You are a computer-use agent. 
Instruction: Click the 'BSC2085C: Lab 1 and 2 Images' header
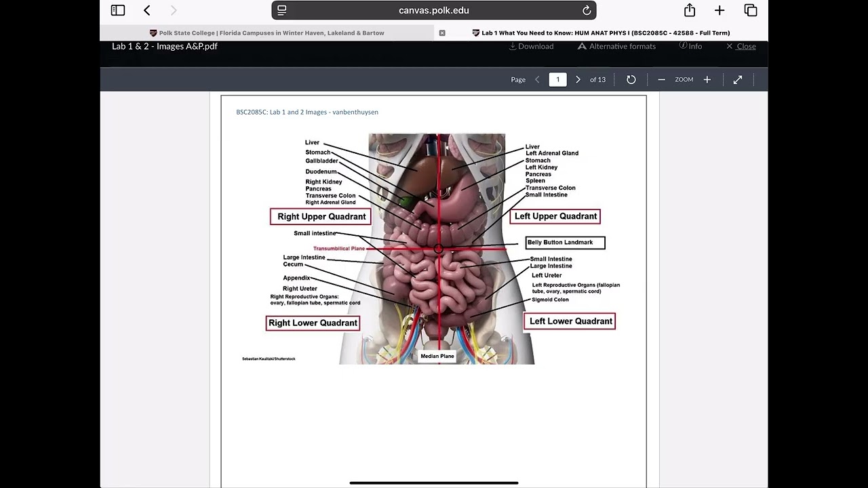307,112
